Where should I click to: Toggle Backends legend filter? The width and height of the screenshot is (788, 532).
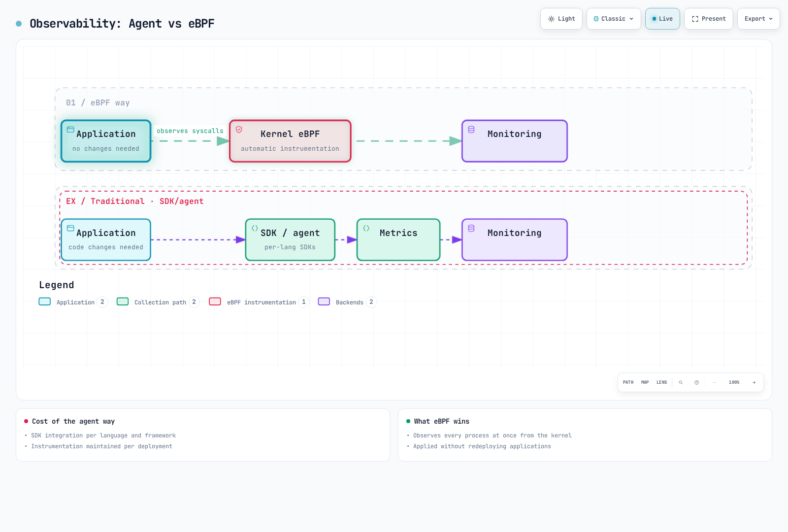pyautogui.click(x=347, y=302)
